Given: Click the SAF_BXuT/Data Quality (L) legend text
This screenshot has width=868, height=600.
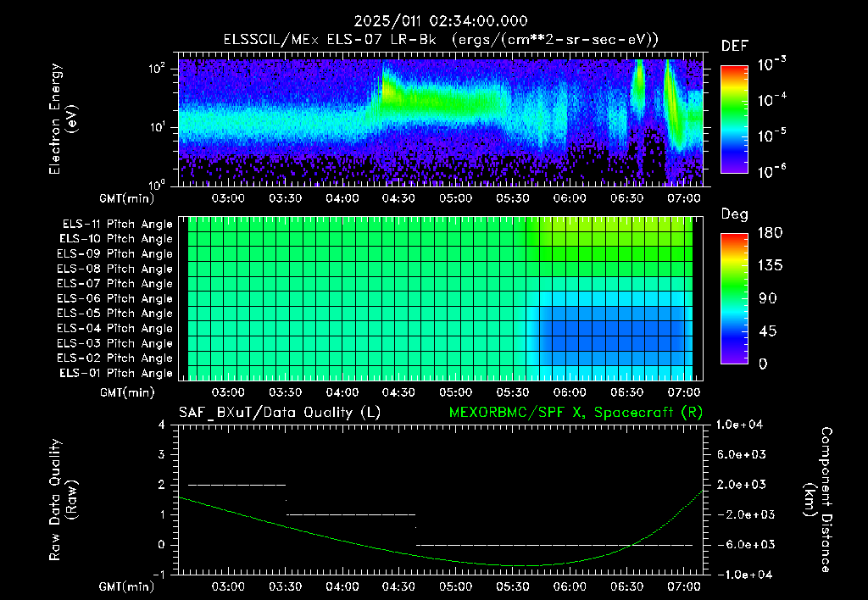Looking at the screenshot, I should pyautogui.click(x=280, y=413).
